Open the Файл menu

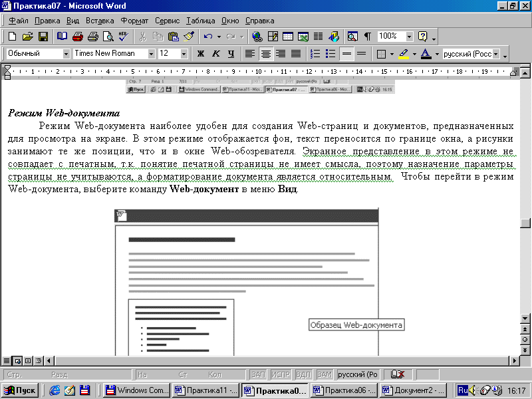coord(19,21)
